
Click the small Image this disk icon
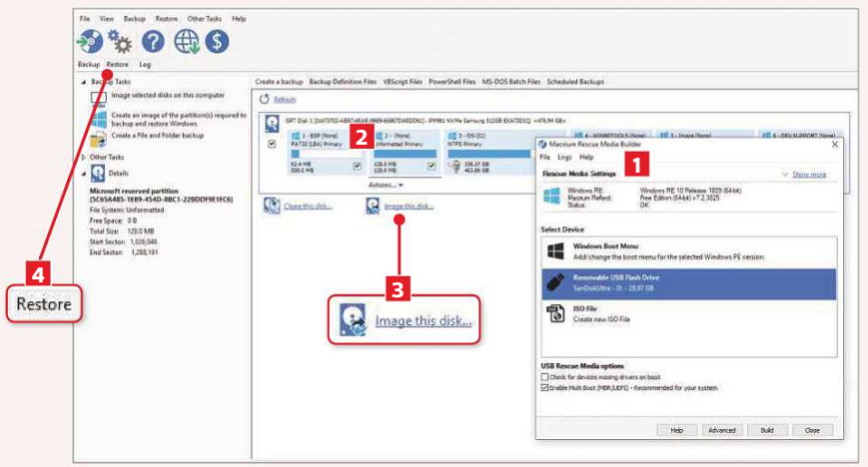[x=373, y=206]
